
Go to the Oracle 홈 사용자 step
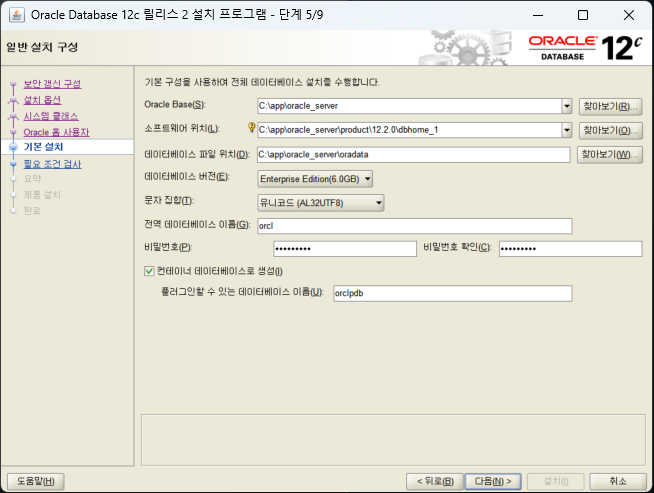click(56, 133)
